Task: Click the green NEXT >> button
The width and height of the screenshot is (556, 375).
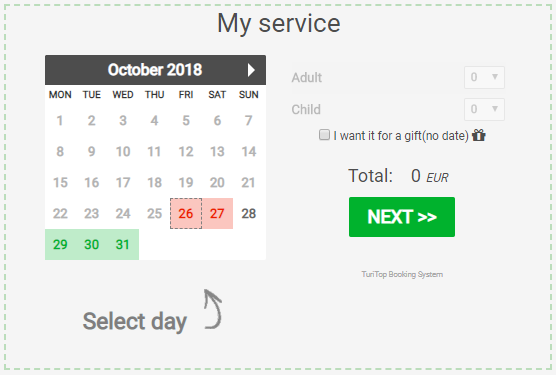Action: tap(402, 217)
